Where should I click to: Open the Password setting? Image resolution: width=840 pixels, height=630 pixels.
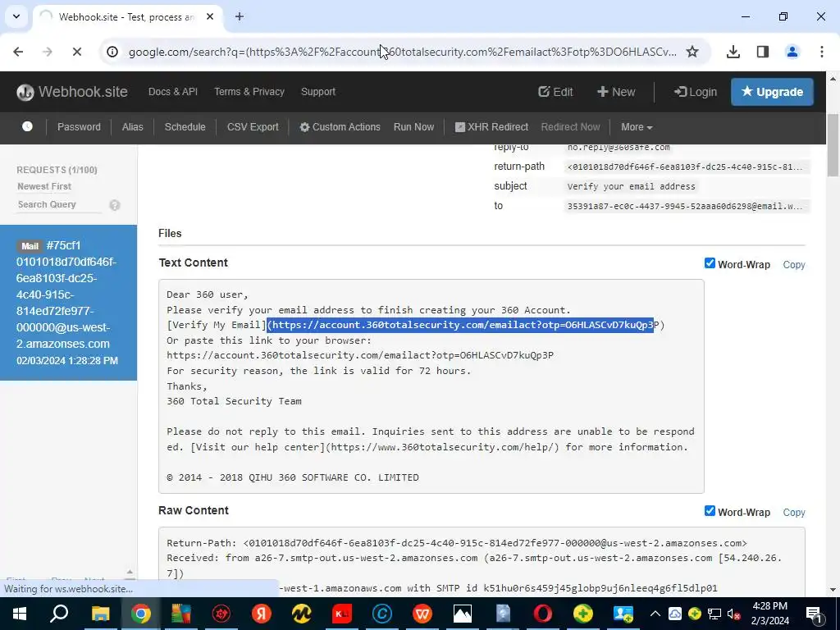[79, 127]
